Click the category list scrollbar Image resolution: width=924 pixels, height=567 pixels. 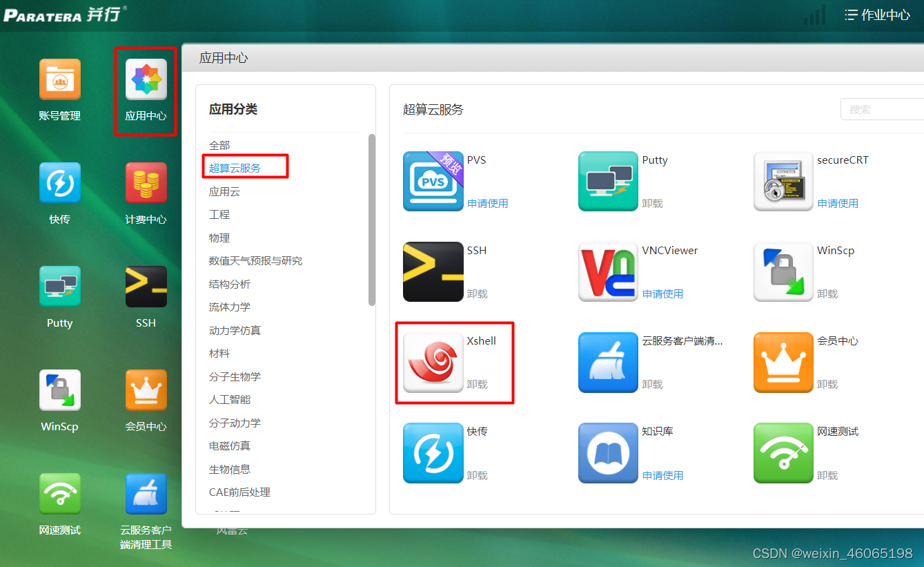(x=372, y=220)
